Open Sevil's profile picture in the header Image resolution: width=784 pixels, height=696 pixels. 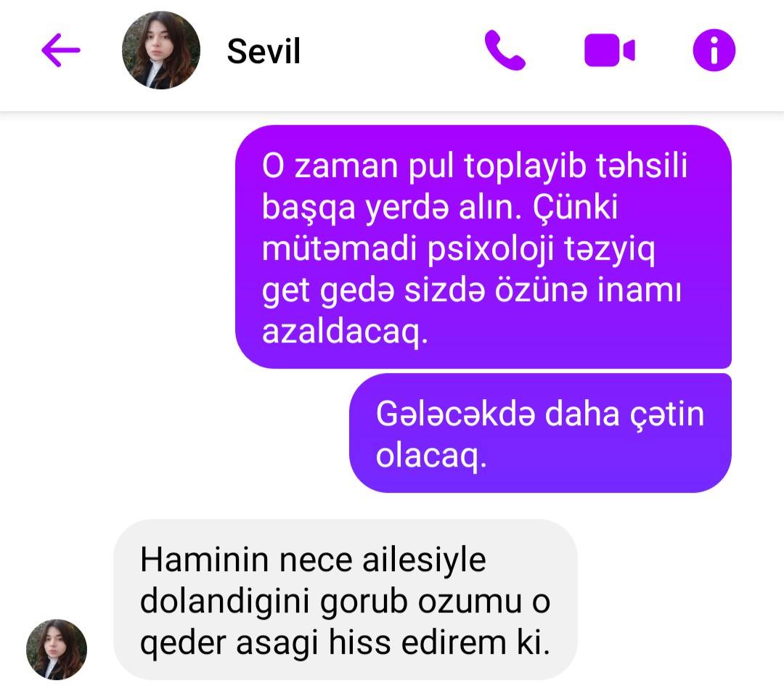point(161,50)
